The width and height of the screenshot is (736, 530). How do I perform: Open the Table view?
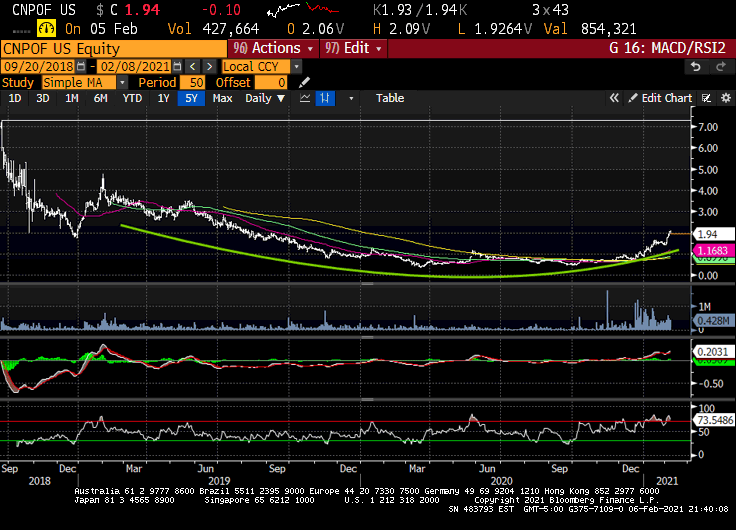(390, 98)
